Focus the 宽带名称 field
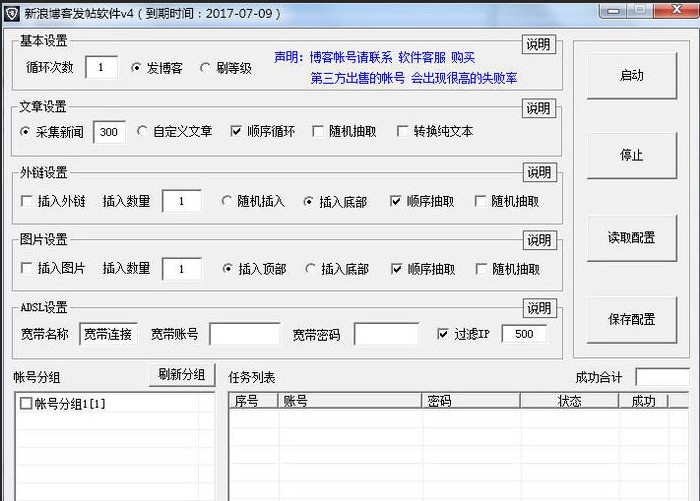Image resolution: width=700 pixels, height=501 pixels. 108,334
